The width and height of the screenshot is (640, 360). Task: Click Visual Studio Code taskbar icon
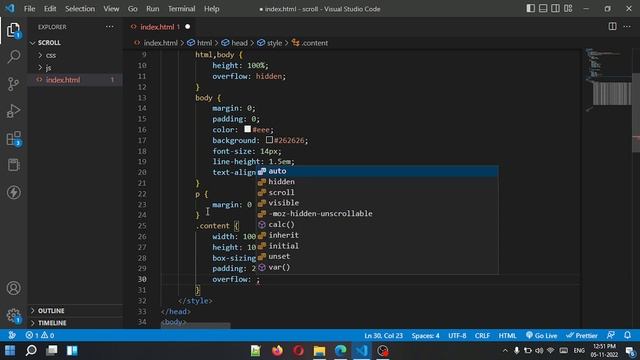click(362, 351)
